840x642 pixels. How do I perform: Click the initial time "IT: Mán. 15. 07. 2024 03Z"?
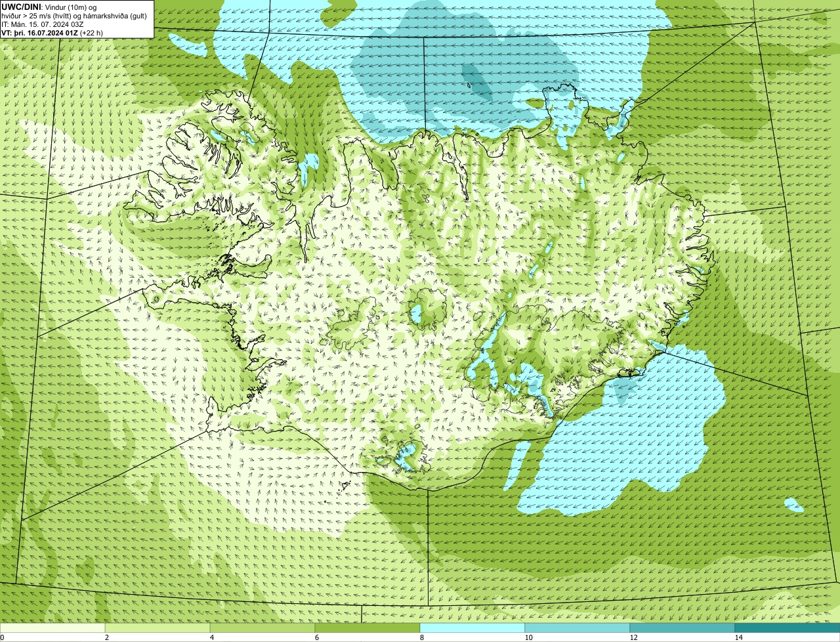(43, 24)
